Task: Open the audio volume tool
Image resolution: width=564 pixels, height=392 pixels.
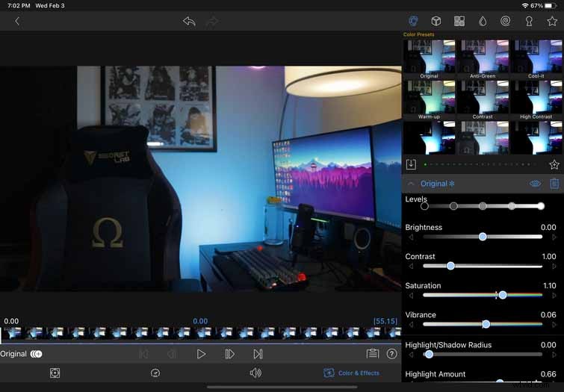Action: 255,373
